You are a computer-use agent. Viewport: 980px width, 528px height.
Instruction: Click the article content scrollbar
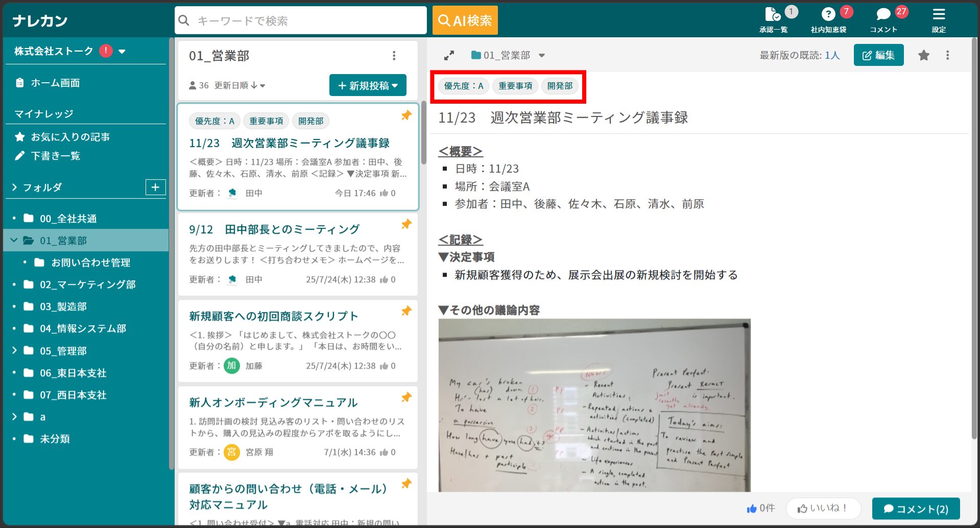click(974, 238)
